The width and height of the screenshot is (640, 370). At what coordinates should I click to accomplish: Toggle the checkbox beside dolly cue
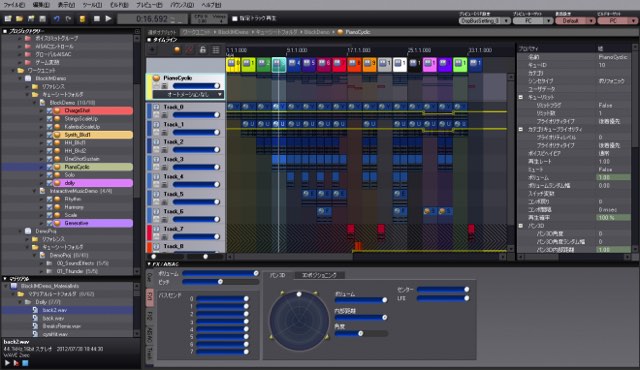pos(49,183)
